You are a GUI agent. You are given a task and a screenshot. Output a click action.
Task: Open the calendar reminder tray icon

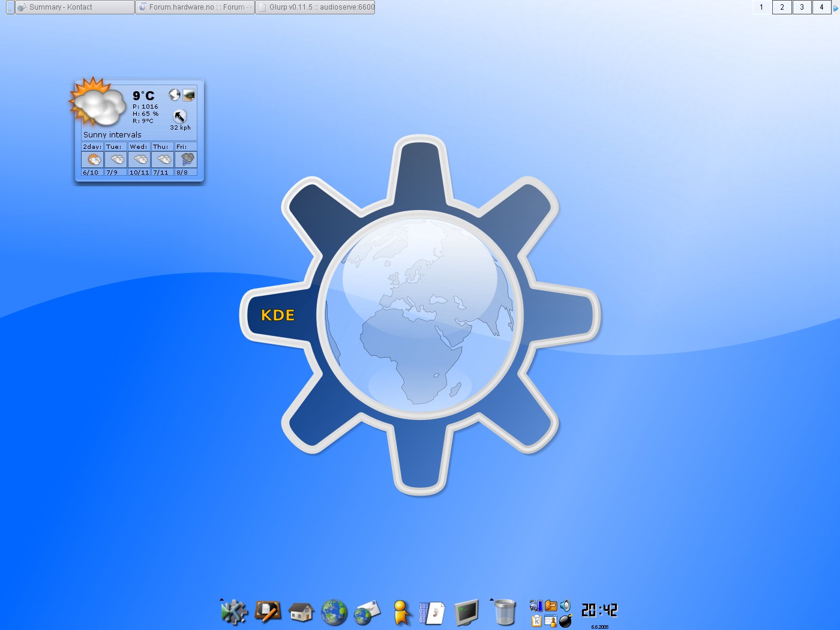click(551, 621)
